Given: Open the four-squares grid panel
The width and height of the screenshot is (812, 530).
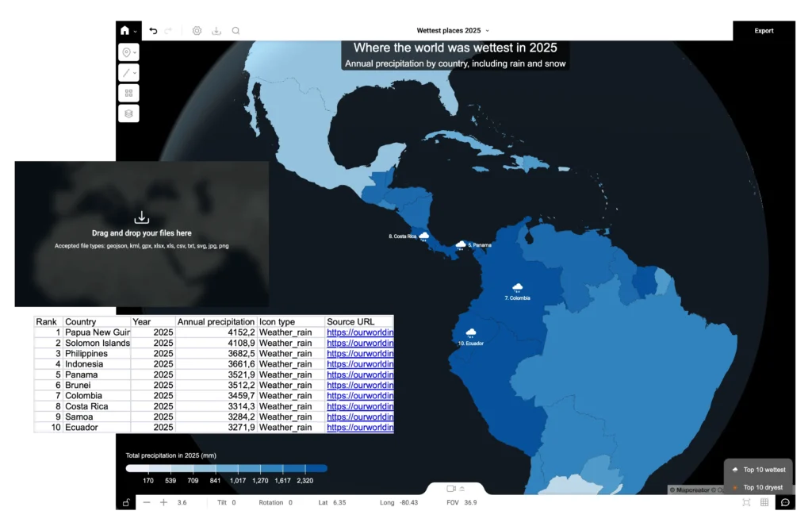Looking at the screenshot, I should click(128, 94).
